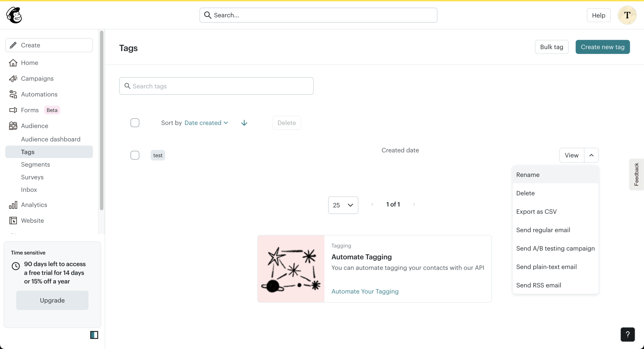This screenshot has height=349, width=644.
Task: Choose Send plain-text email option
Action: (x=555, y=267)
